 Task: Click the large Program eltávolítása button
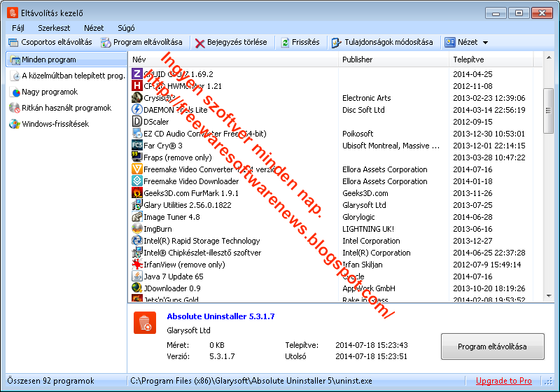pyautogui.click(x=493, y=346)
